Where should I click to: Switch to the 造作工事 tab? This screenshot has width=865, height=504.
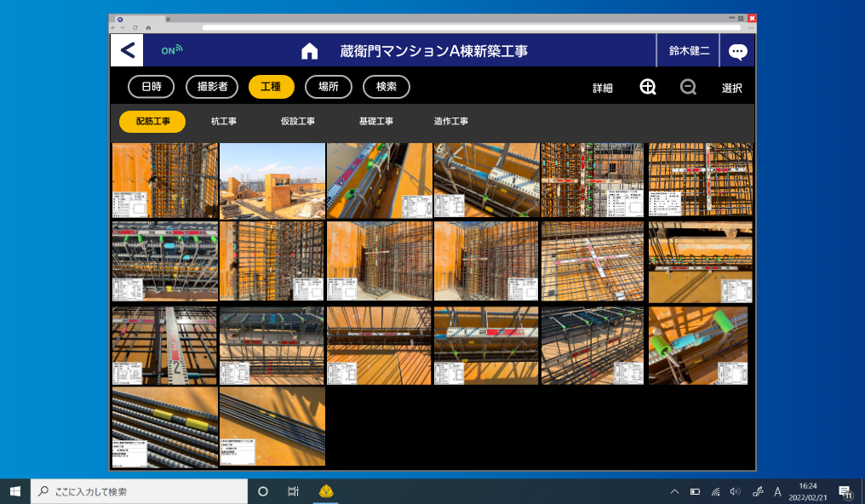click(450, 121)
